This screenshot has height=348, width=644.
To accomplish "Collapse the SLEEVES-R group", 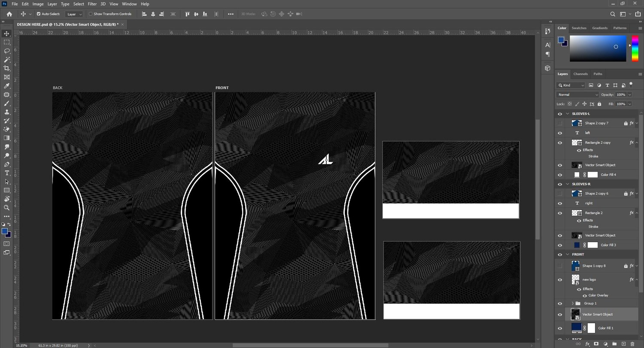I will point(568,184).
